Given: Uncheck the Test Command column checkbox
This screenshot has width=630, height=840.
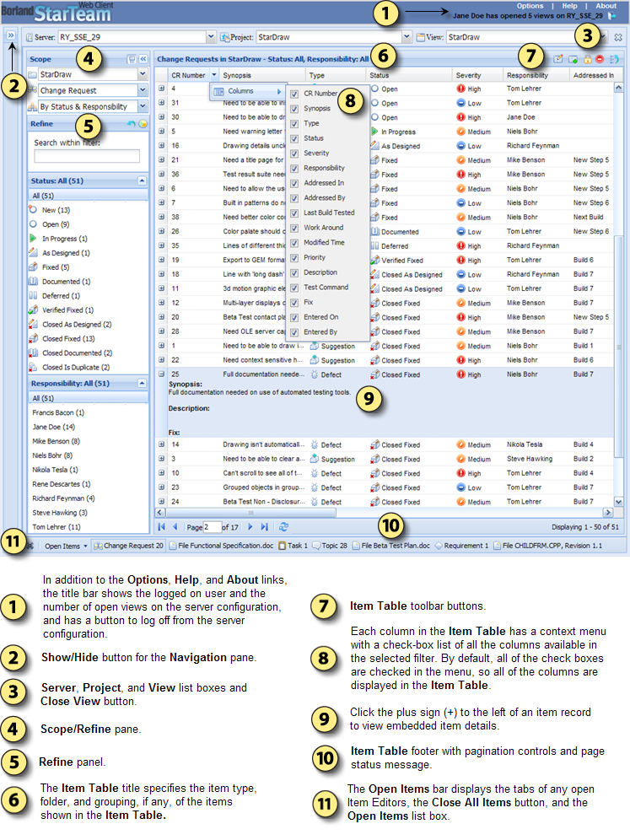Looking at the screenshot, I should click(x=294, y=288).
